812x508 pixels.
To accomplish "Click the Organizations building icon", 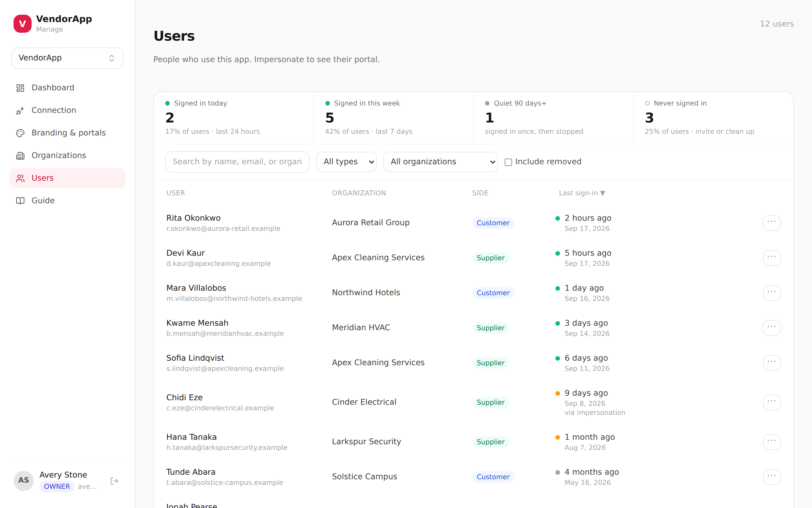I will (20, 156).
